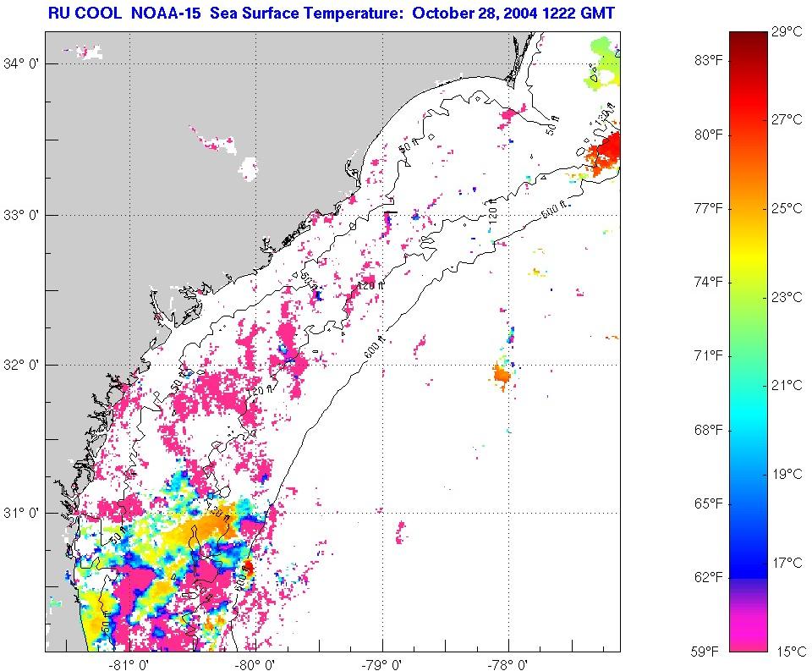Click the 71°F colorbar label
Image resolution: width=812 pixels, height=671 pixels.
pyautogui.click(x=709, y=356)
